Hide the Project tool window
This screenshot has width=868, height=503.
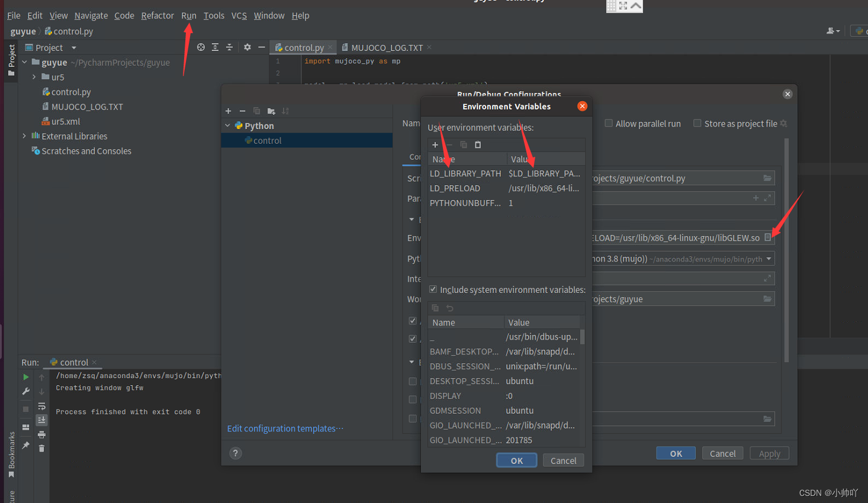point(262,47)
